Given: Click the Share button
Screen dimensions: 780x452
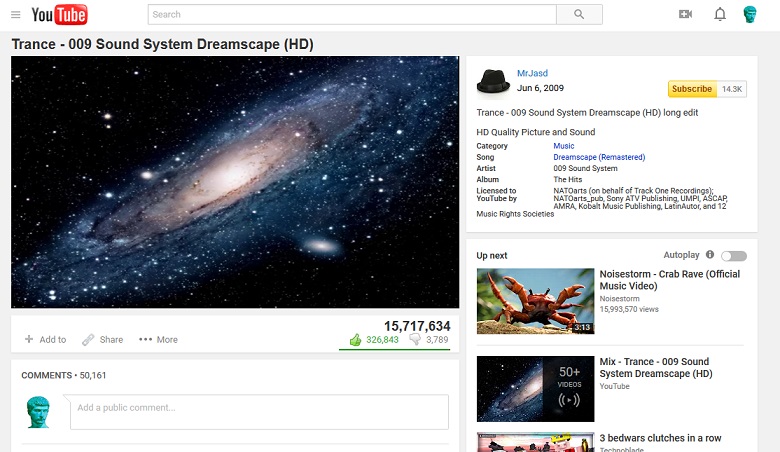Looking at the screenshot, I should point(102,340).
